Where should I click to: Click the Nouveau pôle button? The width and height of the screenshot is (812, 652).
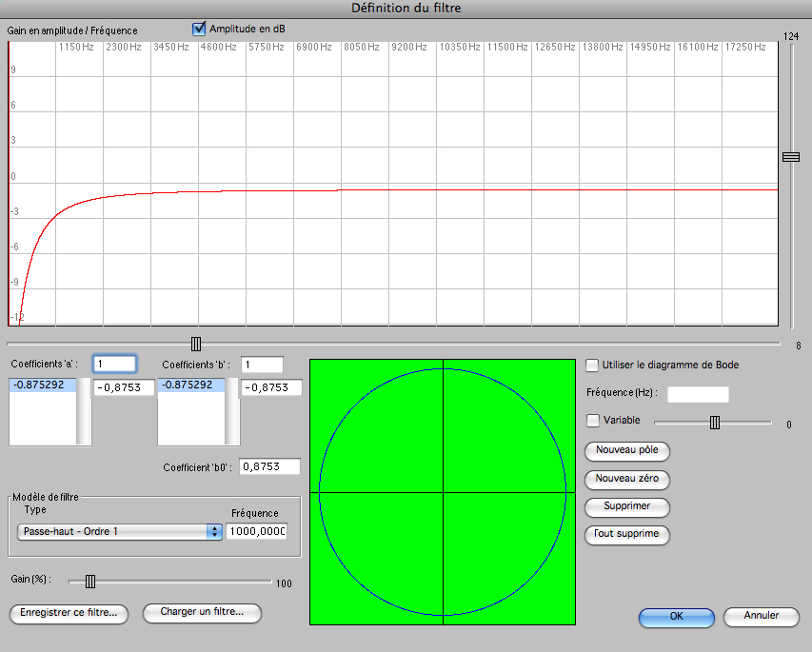pyautogui.click(x=626, y=450)
